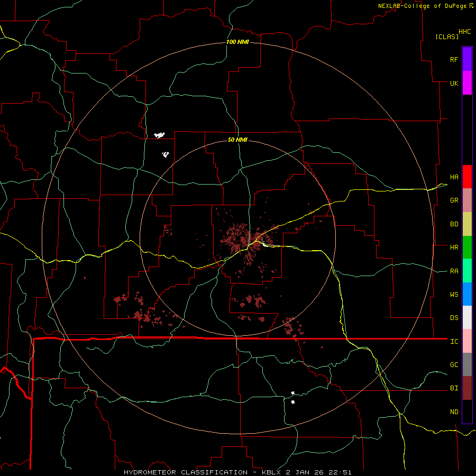
Task: Click the GR legend label
Action: click(x=454, y=200)
